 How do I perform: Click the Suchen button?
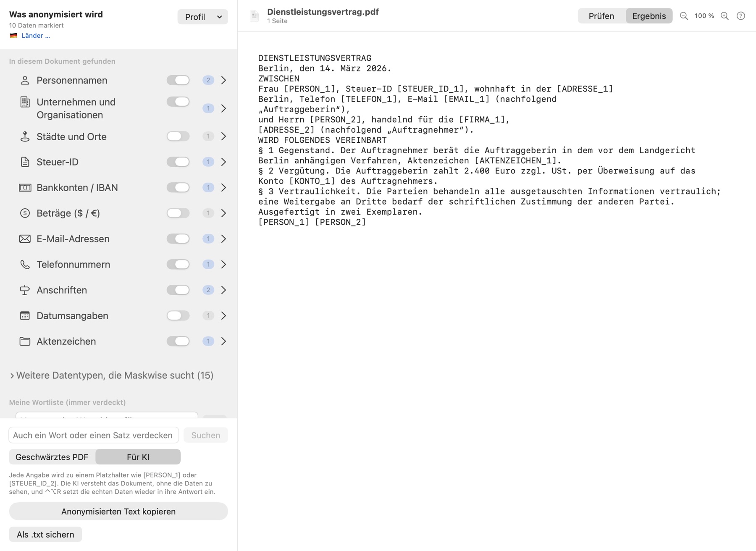[x=206, y=435]
